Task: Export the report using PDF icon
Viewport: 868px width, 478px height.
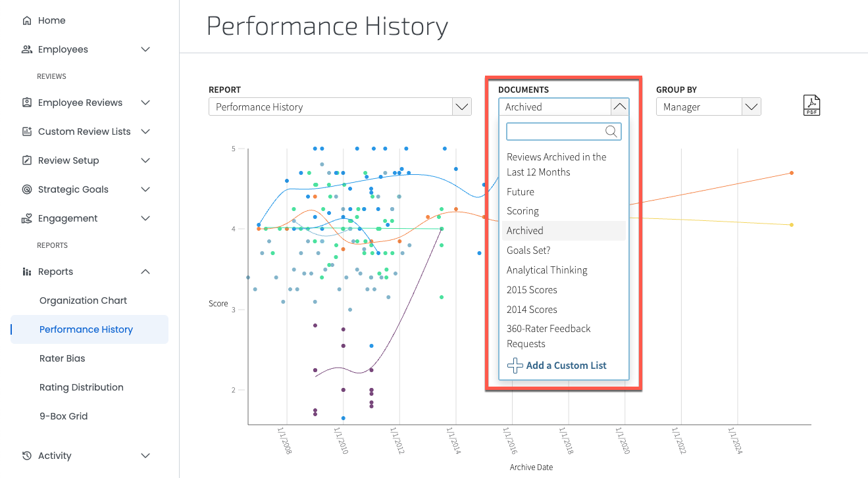Action: (811, 105)
